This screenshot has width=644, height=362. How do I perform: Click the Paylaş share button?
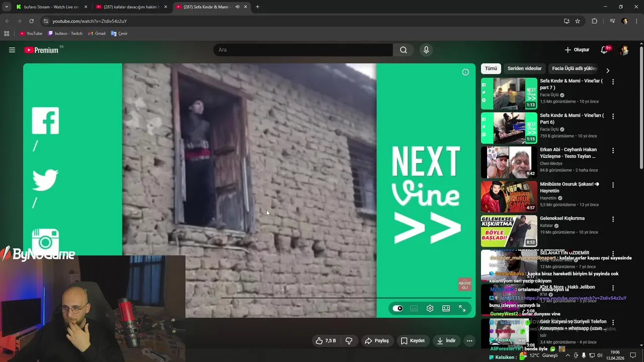point(377,341)
